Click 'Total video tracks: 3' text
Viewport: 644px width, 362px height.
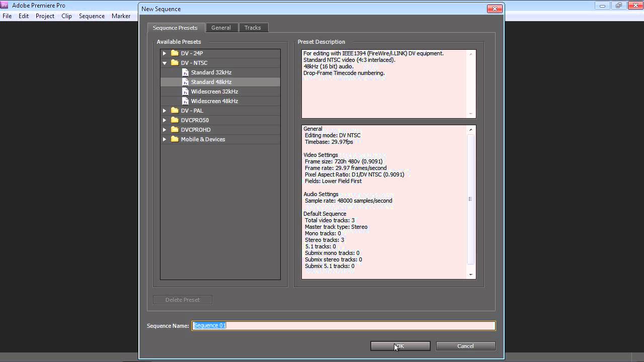[330, 220]
